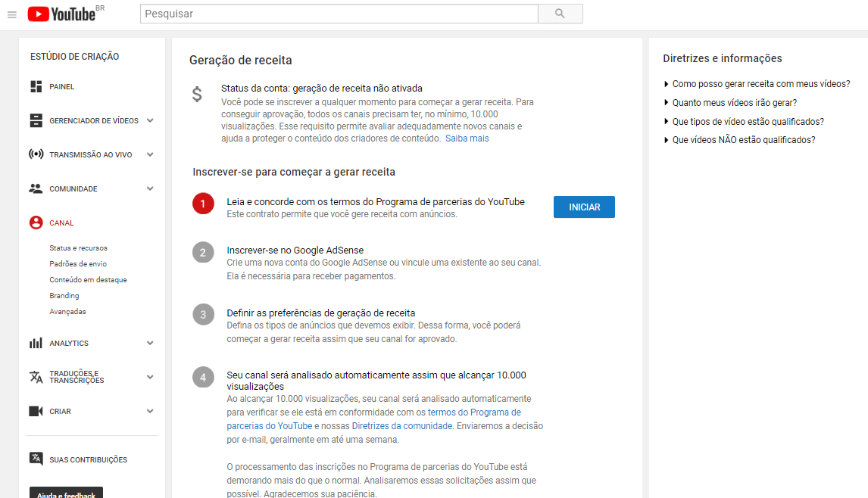
Task: Click the Suas contribuições icon
Action: tap(36, 459)
